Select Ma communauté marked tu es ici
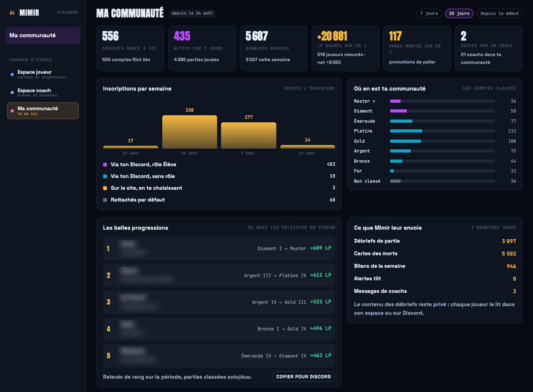 click(43, 111)
